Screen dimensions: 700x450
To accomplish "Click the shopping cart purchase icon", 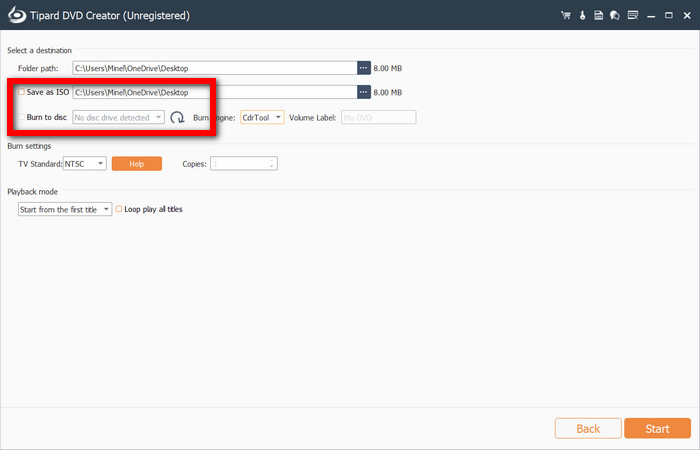I will (566, 16).
